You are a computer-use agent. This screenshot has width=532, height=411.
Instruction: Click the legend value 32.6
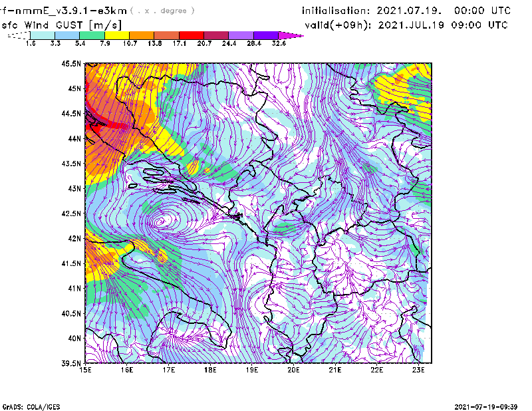coord(279,43)
